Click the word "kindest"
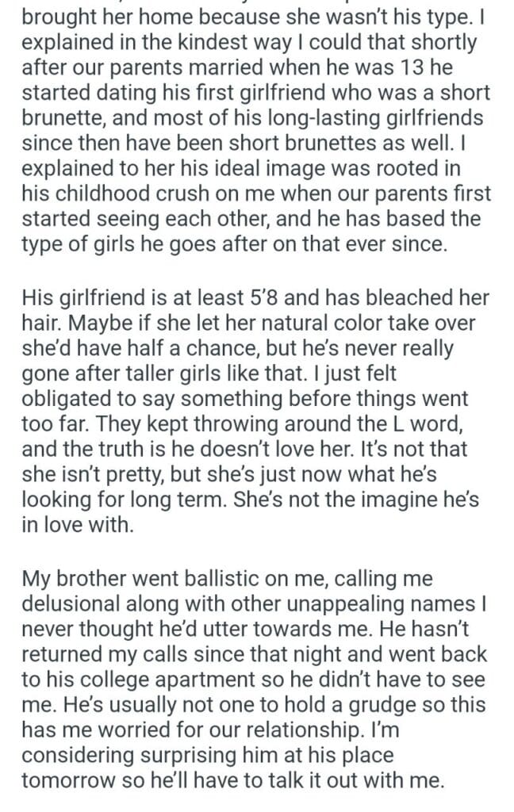The width and height of the screenshot is (514, 812). tap(188, 41)
